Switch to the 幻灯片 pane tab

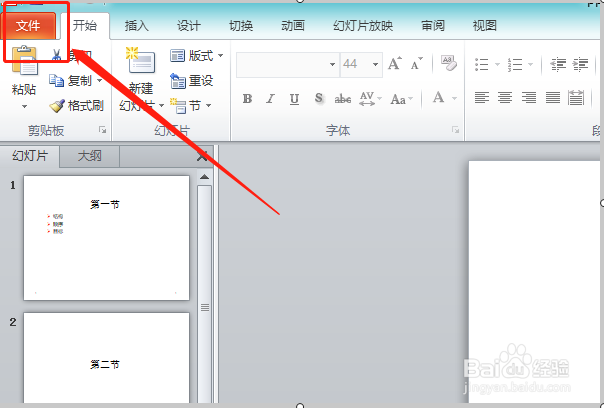[x=30, y=156]
